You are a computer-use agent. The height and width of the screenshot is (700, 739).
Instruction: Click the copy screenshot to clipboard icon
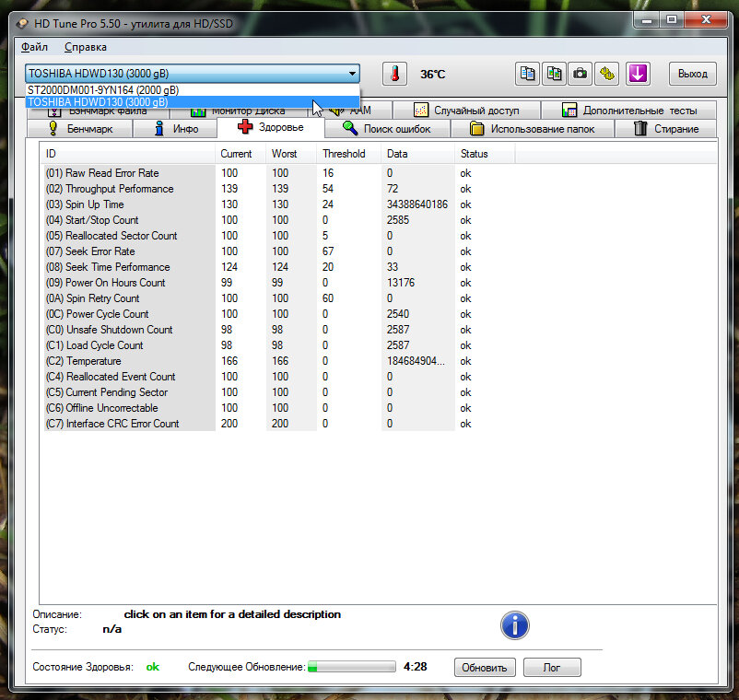[554, 74]
